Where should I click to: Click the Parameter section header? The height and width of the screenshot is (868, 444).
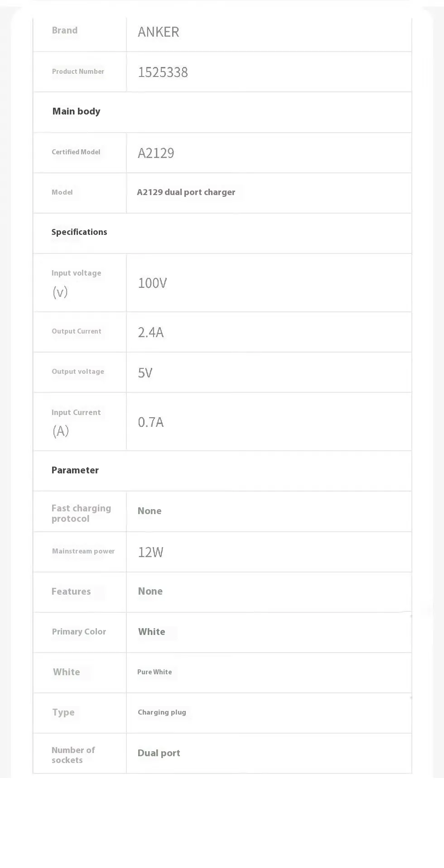click(75, 470)
